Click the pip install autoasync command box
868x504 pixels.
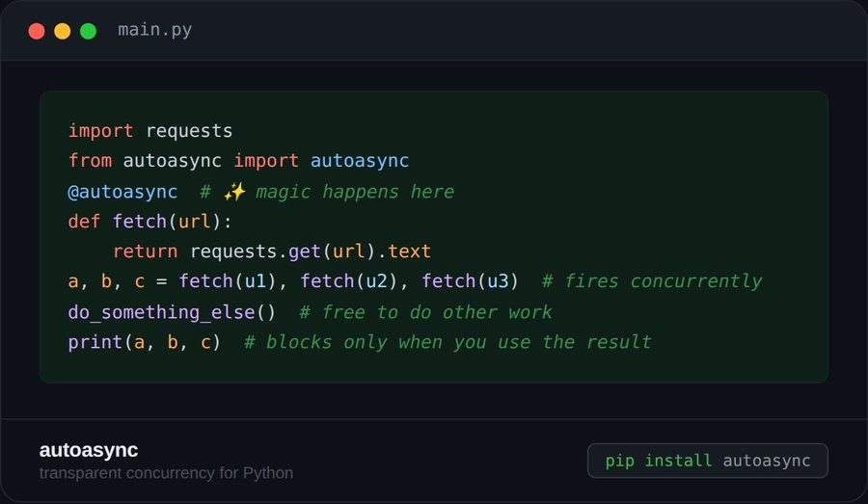[x=708, y=461]
